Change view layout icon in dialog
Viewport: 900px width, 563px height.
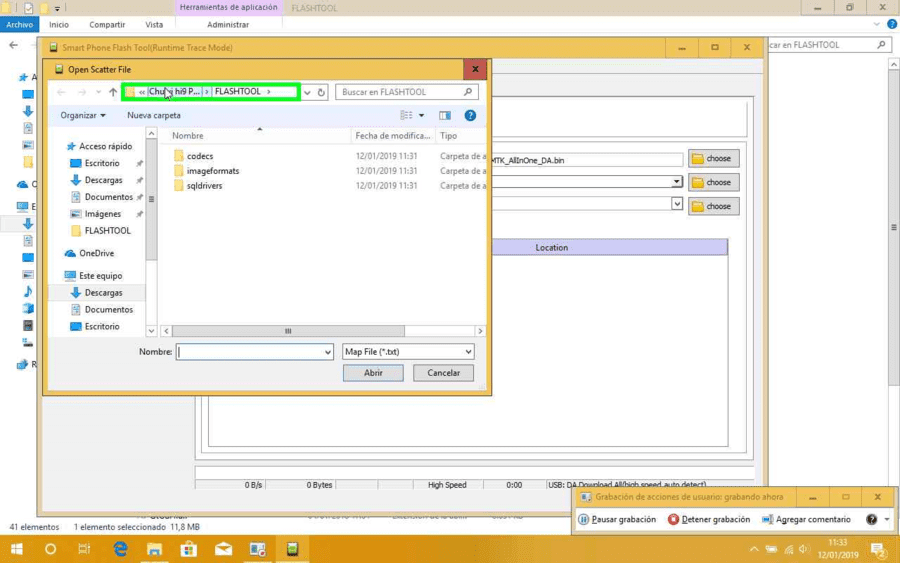click(x=406, y=115)
